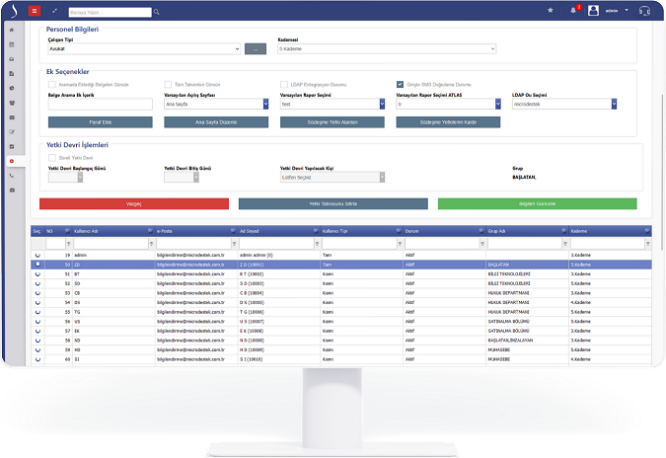Click the Belge Arama Ek İçerik input field
The width and height of the screenshot is (666, 458).
pos(100,103)
